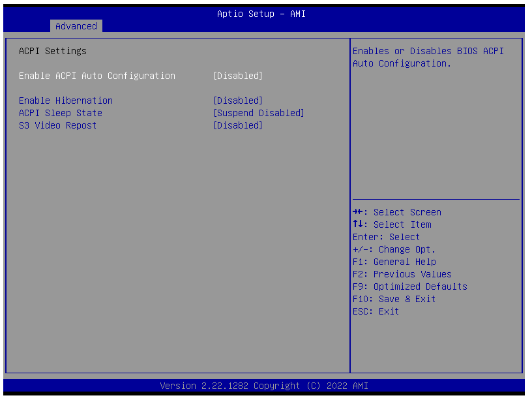Screen dimensions: 532x402
Task: Select Enable ACPI Auto Configuration label
Action: coord(96,76)
